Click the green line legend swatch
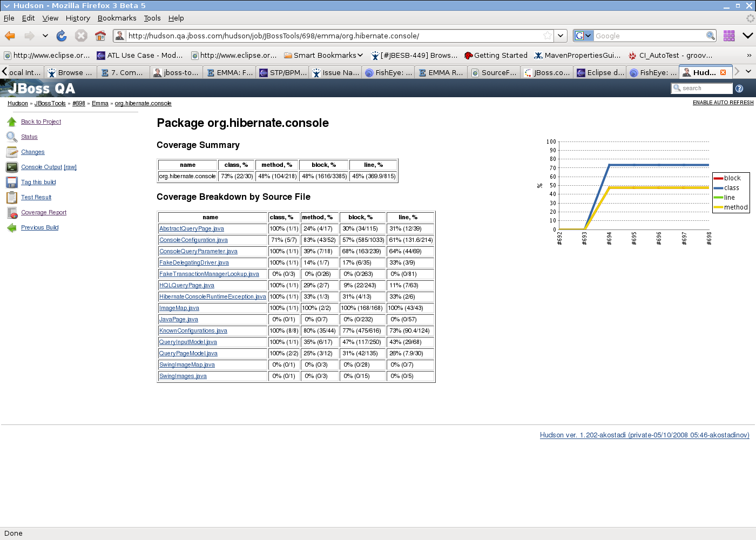The image size is (756, 540). pos(718,198)
